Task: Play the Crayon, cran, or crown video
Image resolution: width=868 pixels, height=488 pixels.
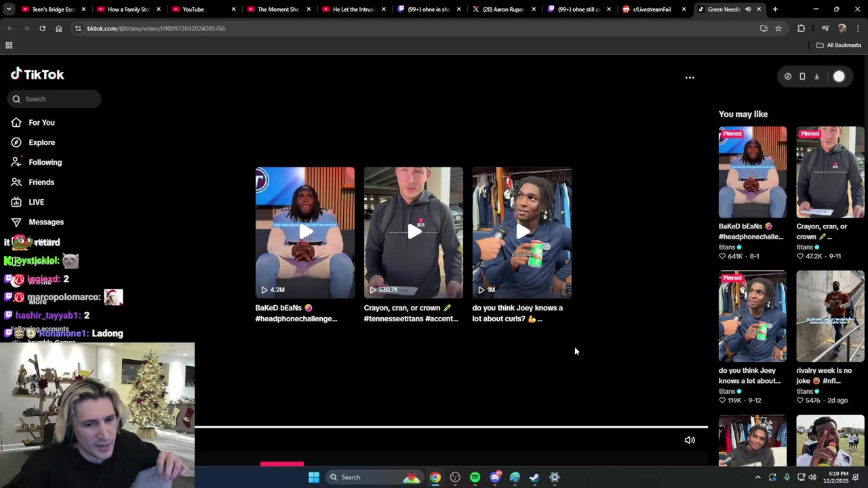Action: click(414, 232)
